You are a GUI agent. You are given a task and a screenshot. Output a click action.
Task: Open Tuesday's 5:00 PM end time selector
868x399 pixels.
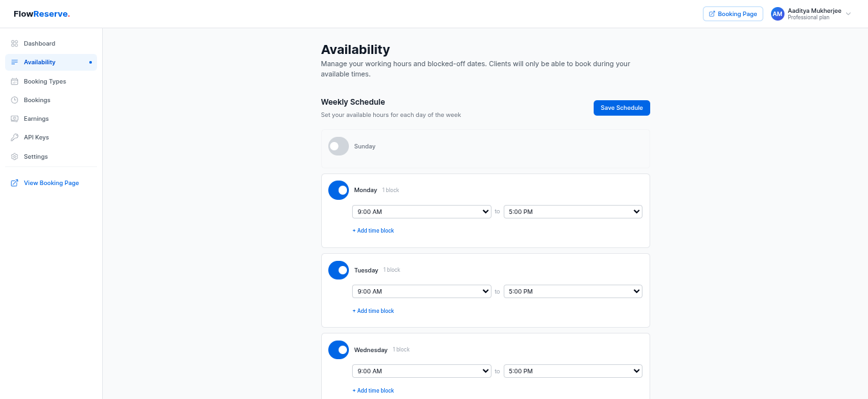coord(572,291)
